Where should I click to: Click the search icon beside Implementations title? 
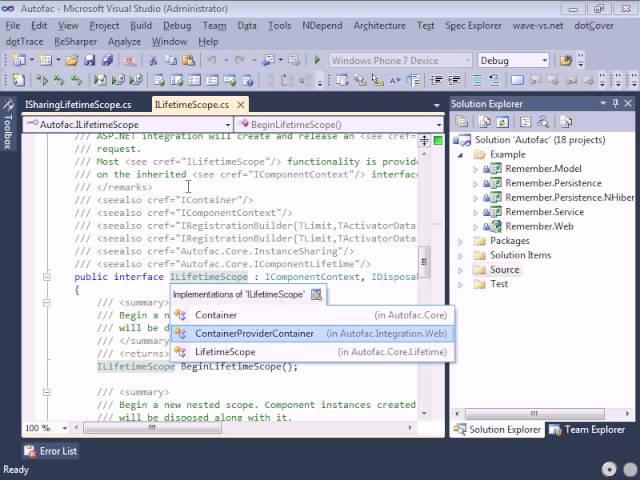point(316,294)
